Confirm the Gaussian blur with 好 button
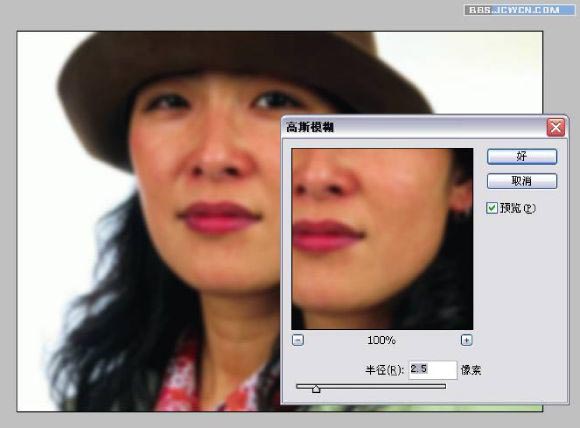580x428 pixels. 522,156
